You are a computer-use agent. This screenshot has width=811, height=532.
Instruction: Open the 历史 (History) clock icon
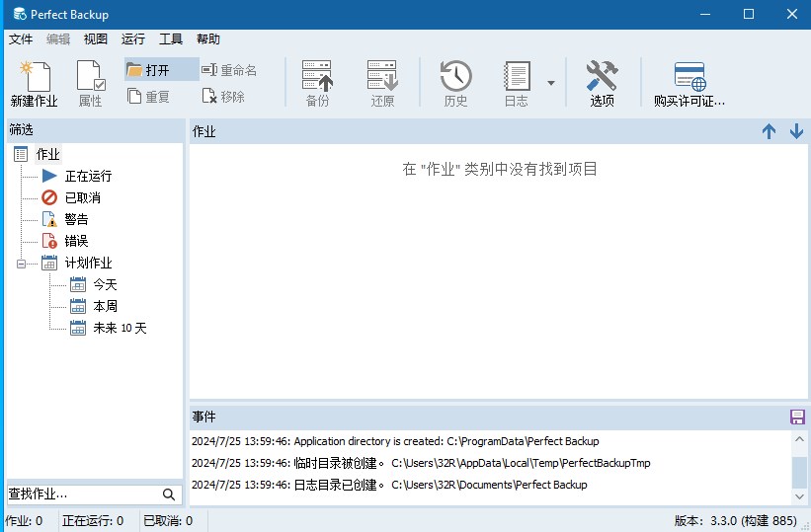[455, 77]
